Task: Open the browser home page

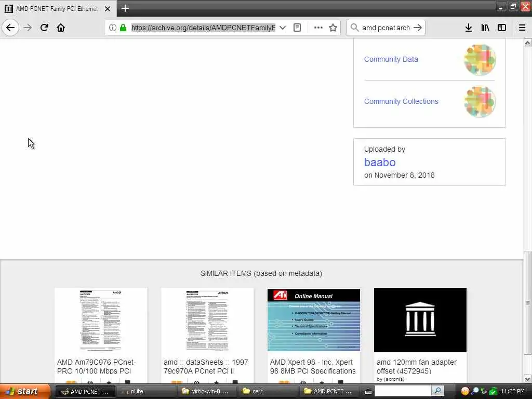Action: (61, 28)
